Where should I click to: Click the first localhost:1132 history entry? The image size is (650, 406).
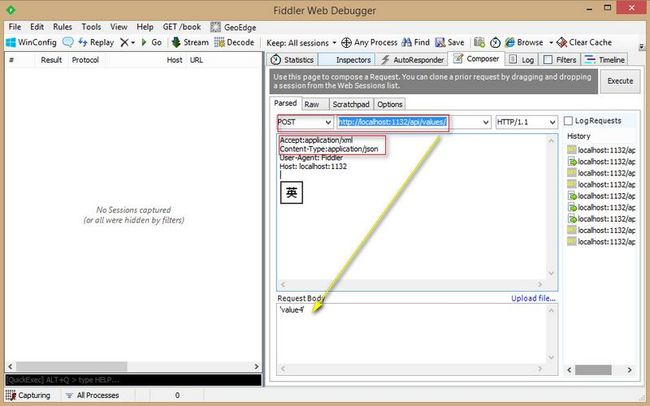[x=601, y=150]
